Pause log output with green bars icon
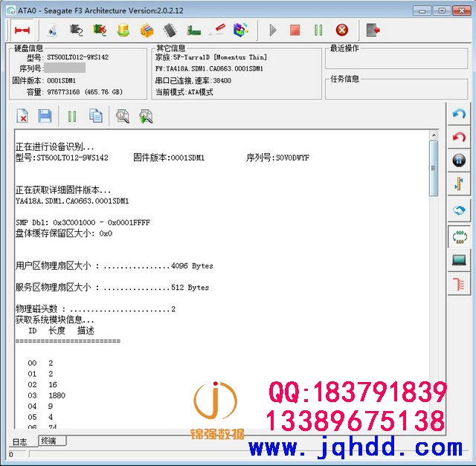 [72, 116]
